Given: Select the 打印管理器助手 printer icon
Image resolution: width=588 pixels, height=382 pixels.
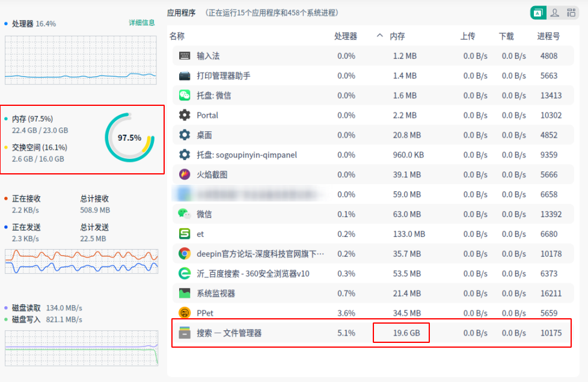Looking at the screenshot, I should coord(185,76).
